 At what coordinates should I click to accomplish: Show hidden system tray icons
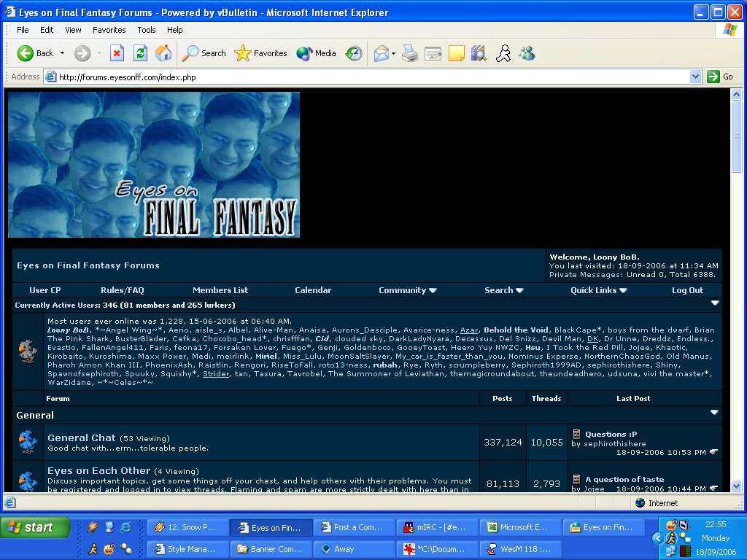click(658, 538)
